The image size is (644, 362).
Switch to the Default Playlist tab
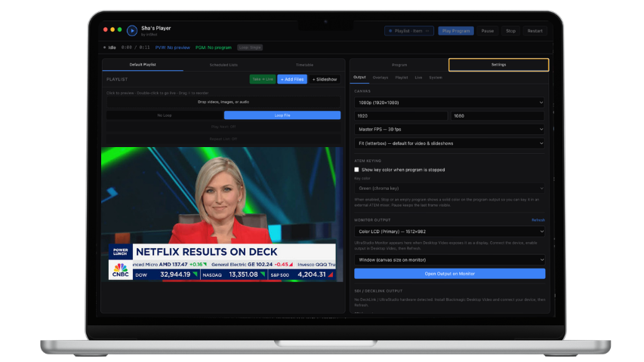[x=143, y=65]
